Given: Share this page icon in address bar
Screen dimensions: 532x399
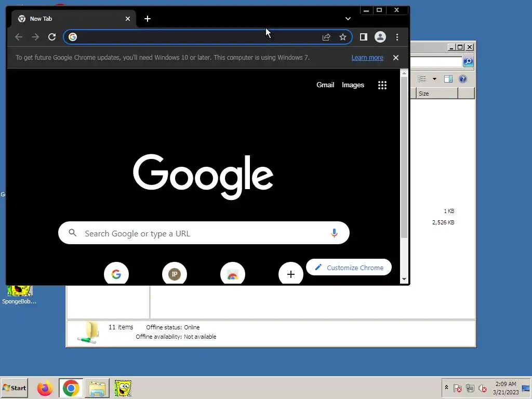Looking at the screenshot, I should tap(326, 37).
